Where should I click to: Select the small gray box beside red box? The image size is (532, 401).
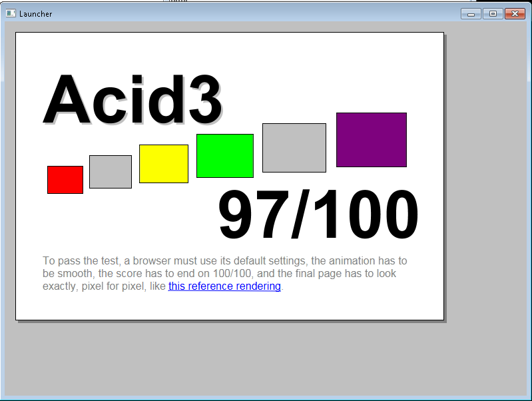111,172
